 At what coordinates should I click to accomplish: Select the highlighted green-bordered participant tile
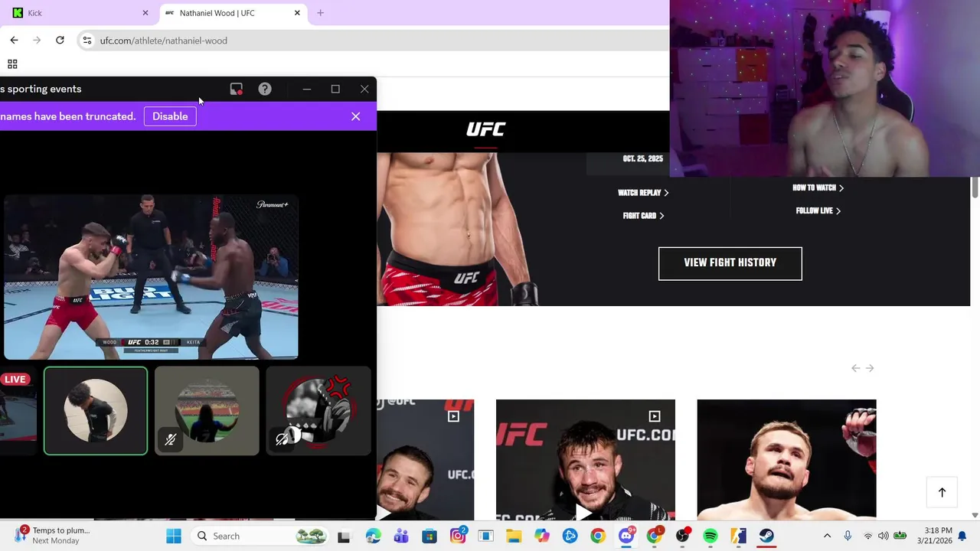click(x=96, y=411)
